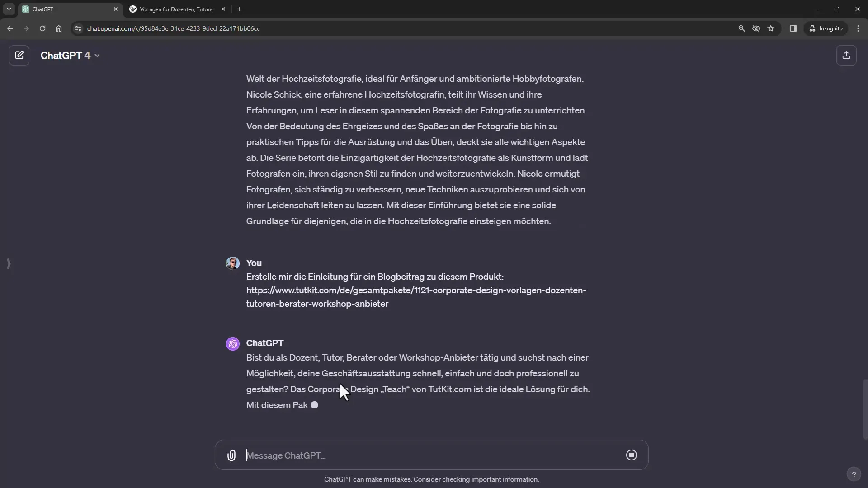Click the disclaimer ChatGPT can make mistakes

431,479
